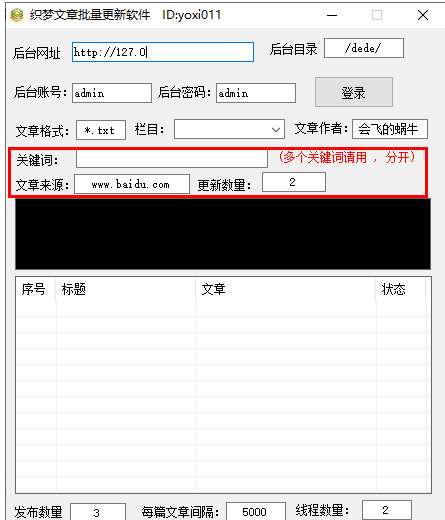Close the window with the X icon

coord(423,15)
